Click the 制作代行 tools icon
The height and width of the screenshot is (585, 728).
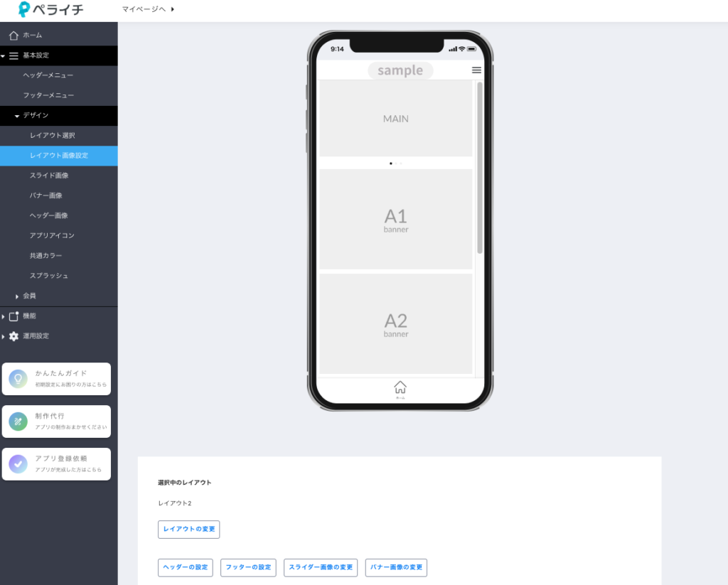(x=18, y=422)
